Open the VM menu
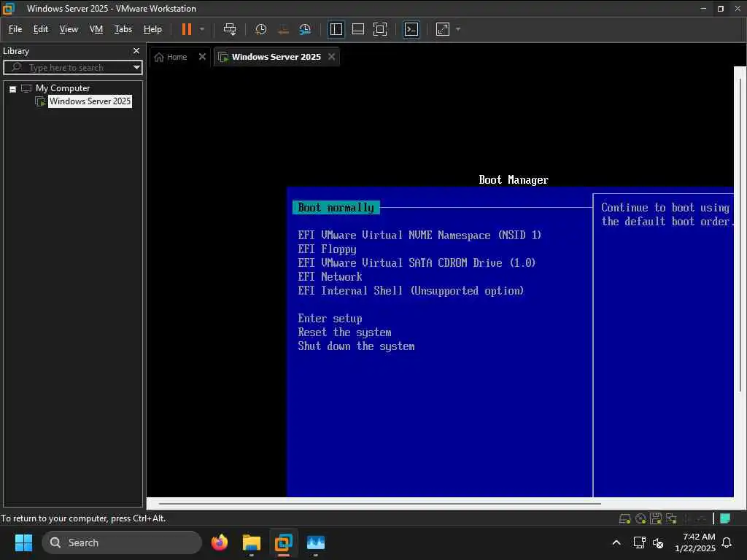This screenshot has height=560, width=747. [x=96, y=29]
